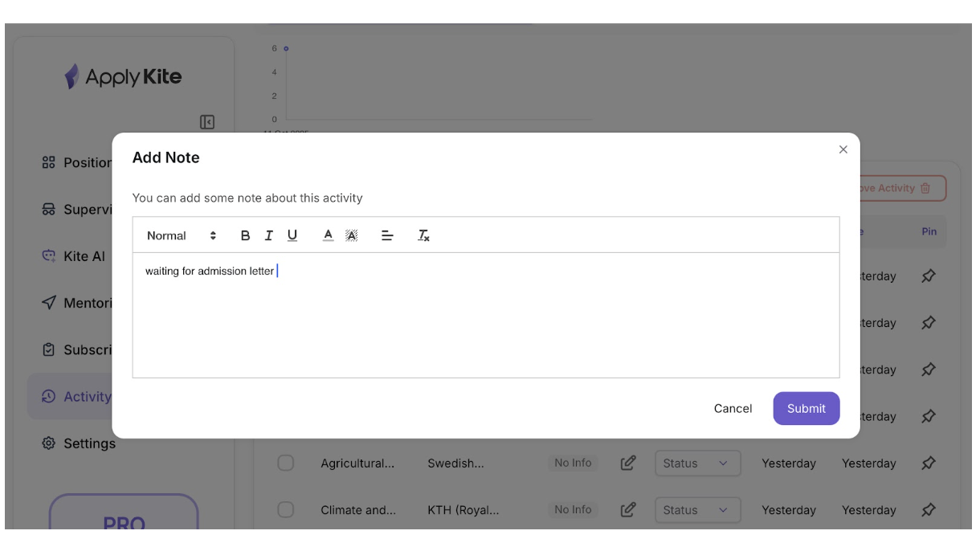Viewport: 980px width, 543px height.
Task: Collapse the sidebar panel
Action: click(x=207, y=122)
